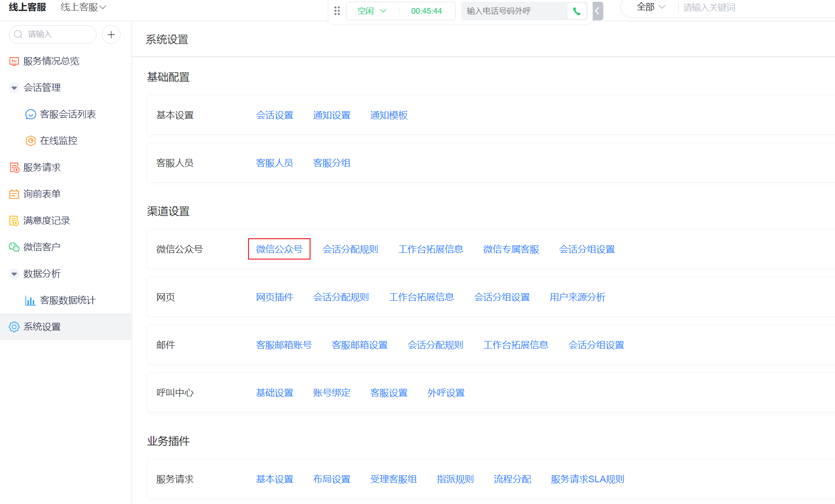Click the sidebar 请输入 search field

tap(53, 35)
